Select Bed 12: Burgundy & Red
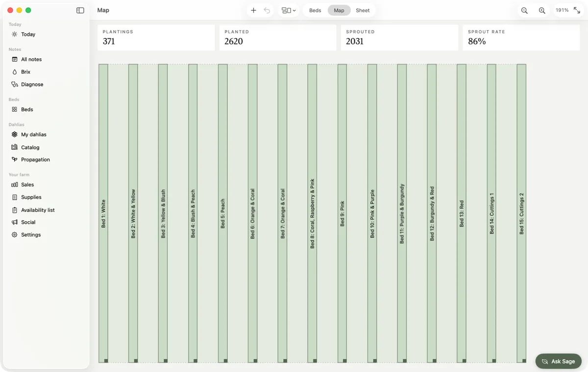The width and height of the screenshot is (588, 372). (432, 213)
